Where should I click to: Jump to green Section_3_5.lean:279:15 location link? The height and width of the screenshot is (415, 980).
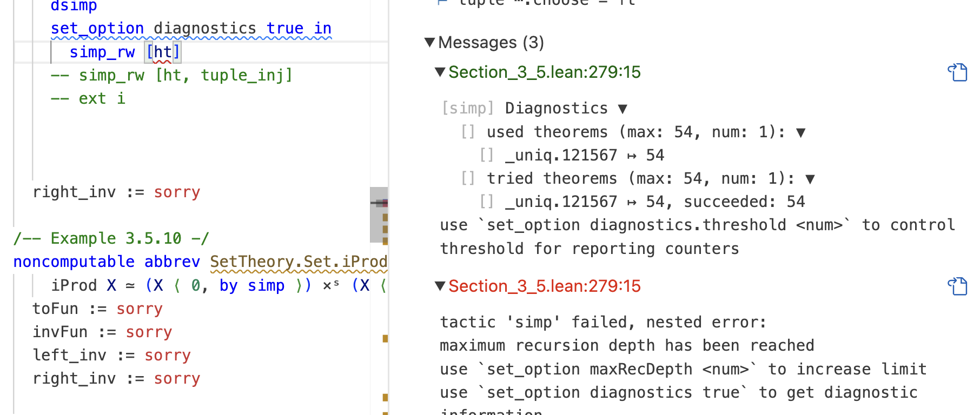(x=544, y=72)
